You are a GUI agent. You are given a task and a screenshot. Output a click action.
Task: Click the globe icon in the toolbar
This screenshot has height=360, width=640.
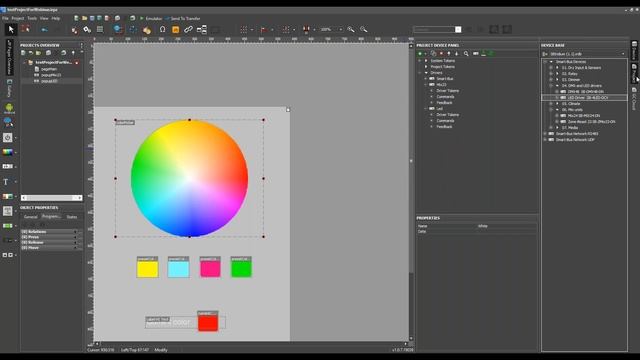[x=118, y=29]
